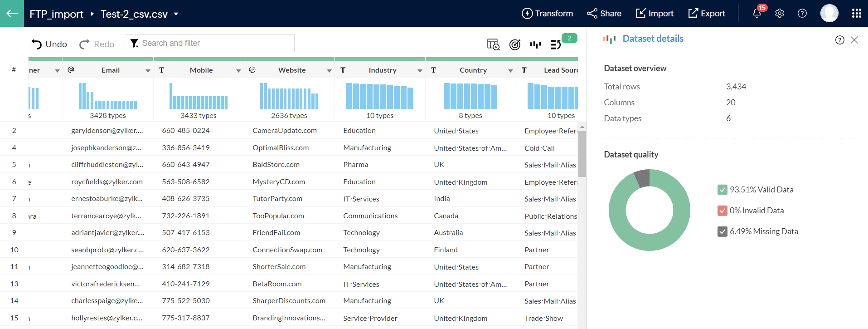Open the Export menu
This screenshot has height=329, width=868.
(x=706, y=13)
